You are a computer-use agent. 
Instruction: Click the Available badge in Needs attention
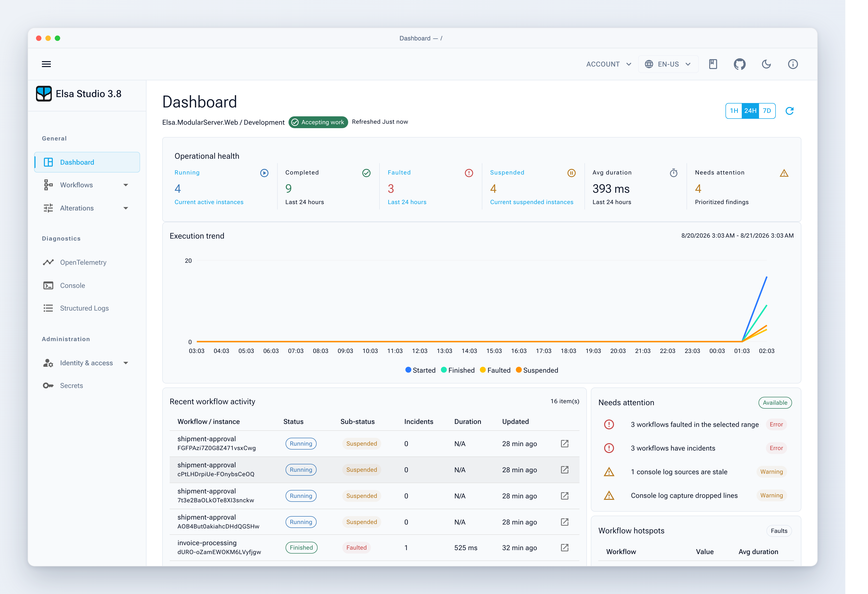[x=775, y=402]
